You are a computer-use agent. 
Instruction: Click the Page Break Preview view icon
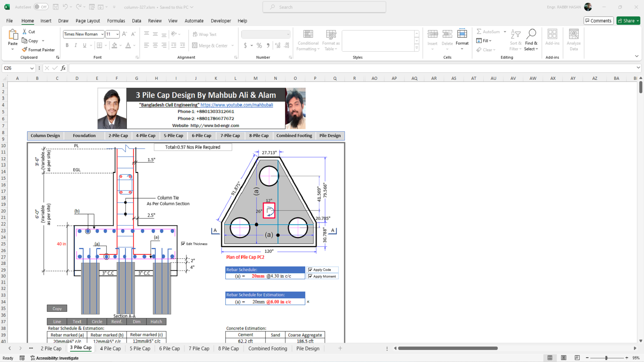pos(577,358)
